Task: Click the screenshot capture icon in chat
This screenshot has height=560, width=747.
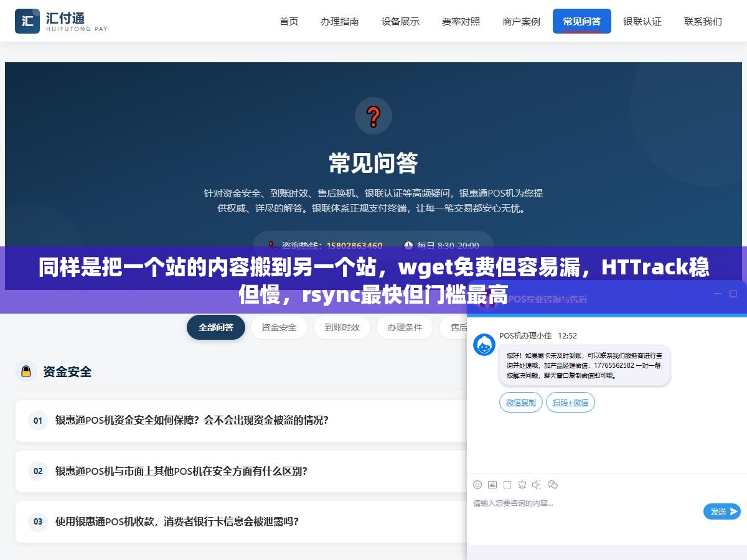Action: 507,485
